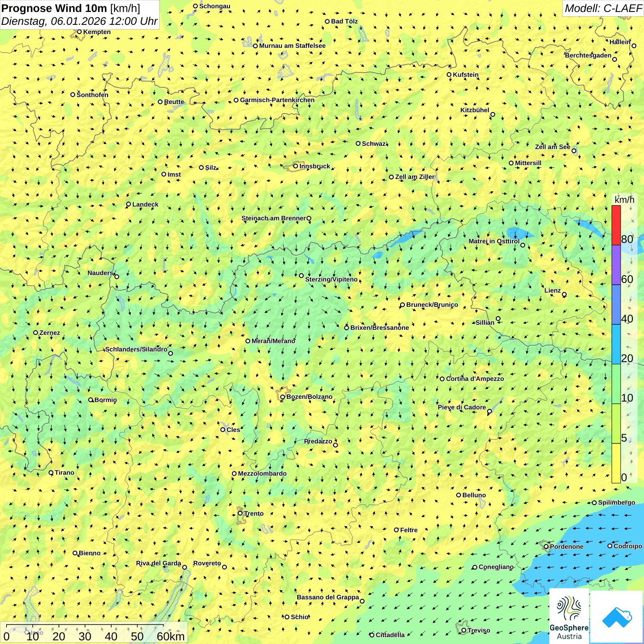Viewport: 644px width, 644px height.
Task: Click the Kempten location marker
Action: (x=79, y=32)
